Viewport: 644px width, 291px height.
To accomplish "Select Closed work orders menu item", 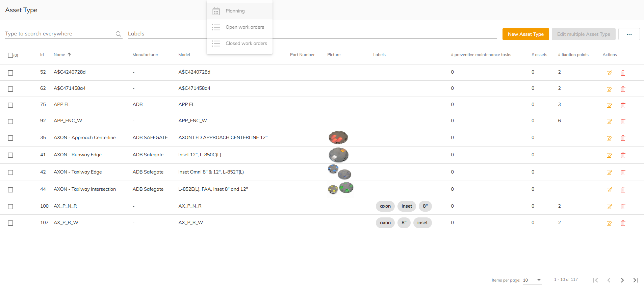I will [x=246, y=44].
